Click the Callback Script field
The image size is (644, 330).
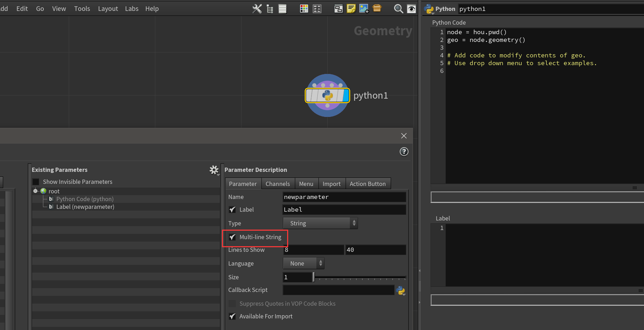339,290
